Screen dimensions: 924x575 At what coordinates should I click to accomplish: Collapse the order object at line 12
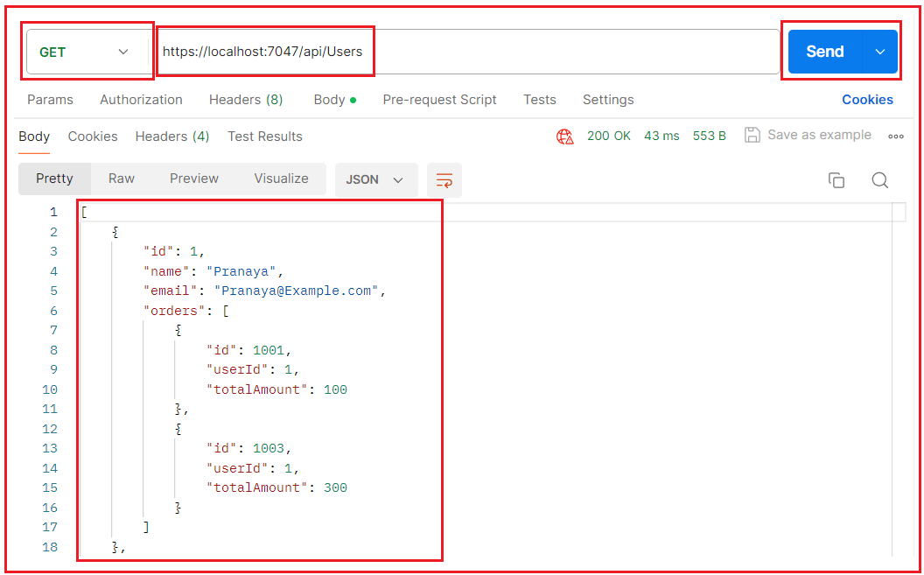coord(178,429)
